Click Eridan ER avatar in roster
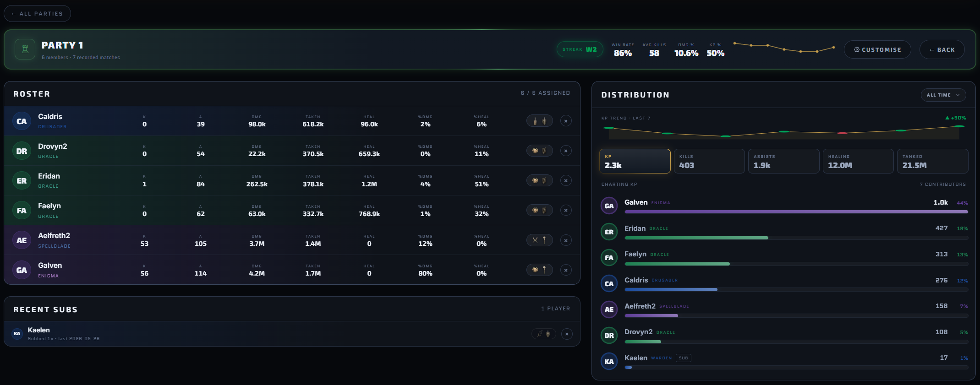The height and width of the screenshot is (385, 980). [x=22, y=181]
